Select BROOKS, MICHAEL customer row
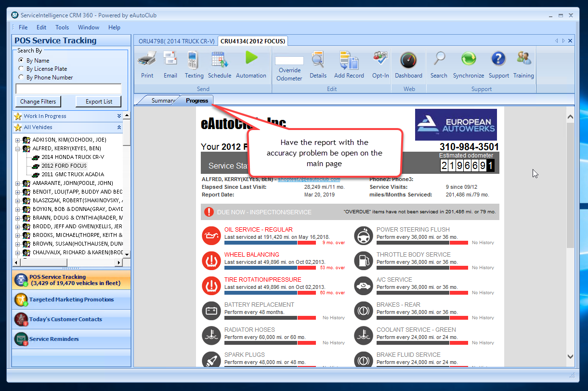This screenshot has height=391, width=588. 77,235
